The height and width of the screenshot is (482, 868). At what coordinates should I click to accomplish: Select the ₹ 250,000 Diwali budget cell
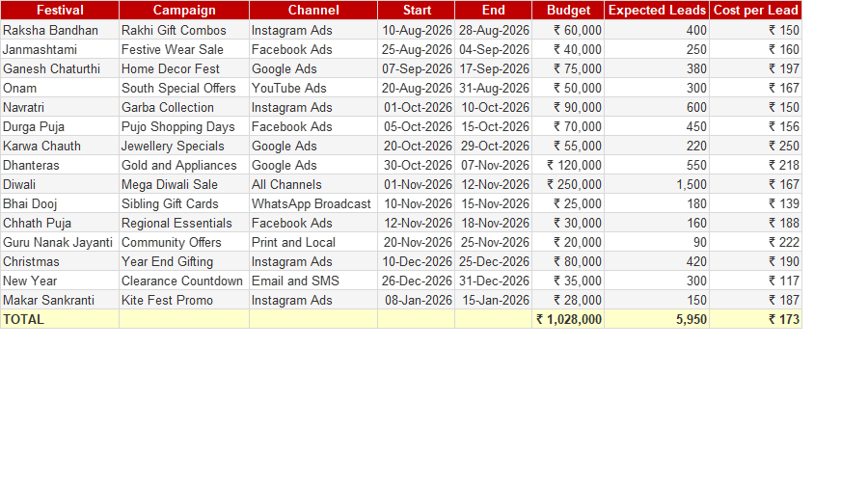point(568,184)
